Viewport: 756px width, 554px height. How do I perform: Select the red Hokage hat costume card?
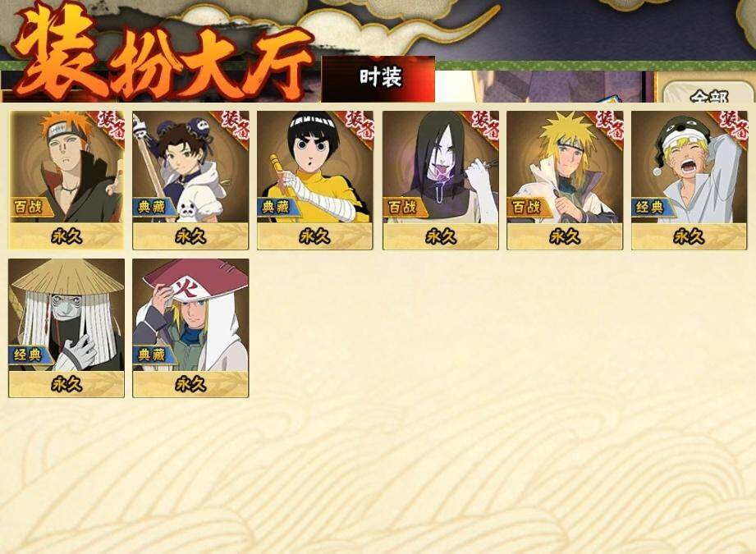pos(190,327)
